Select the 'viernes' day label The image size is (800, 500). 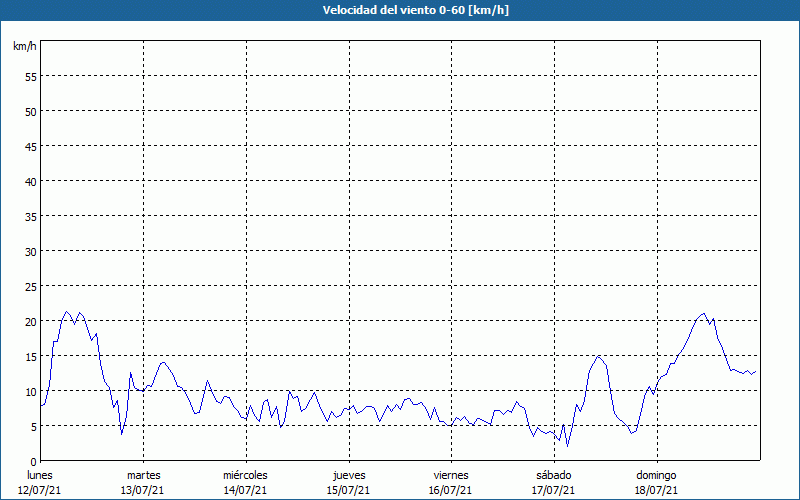click(451, 475)
